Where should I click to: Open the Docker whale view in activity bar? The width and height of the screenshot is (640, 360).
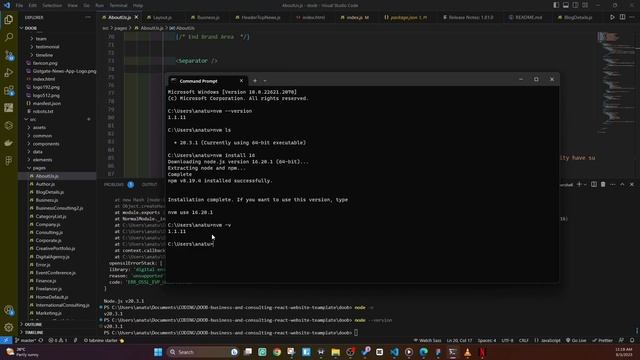[x=9, y=143]
